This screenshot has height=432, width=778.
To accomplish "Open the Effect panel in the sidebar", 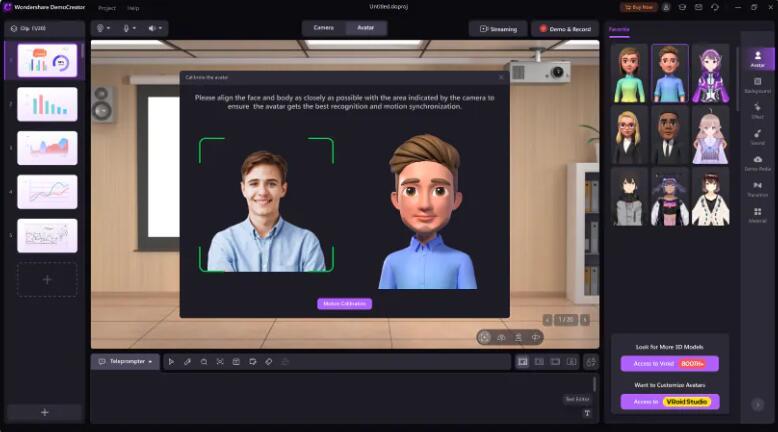I will tap(757, 111).
